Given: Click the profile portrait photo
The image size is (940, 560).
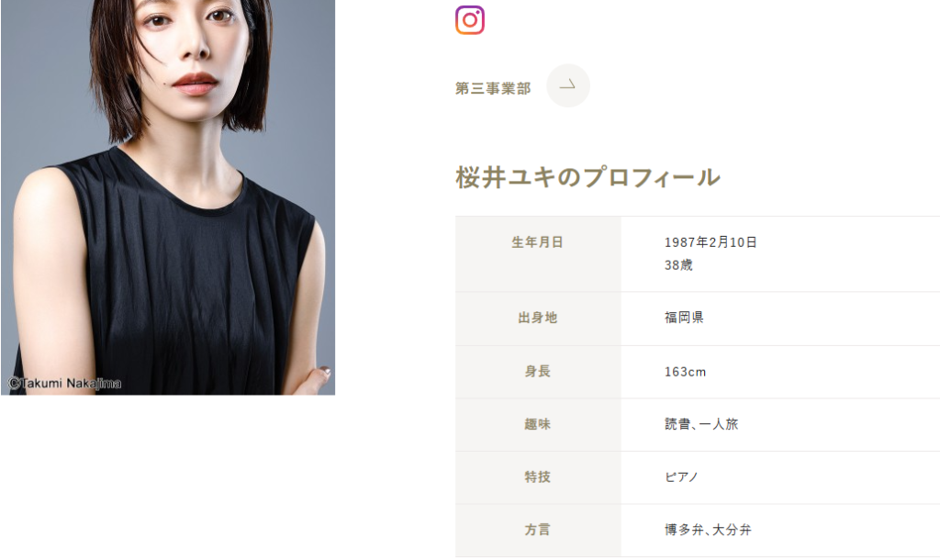Looking at the screenshot, I should click(x=168, y=197).
